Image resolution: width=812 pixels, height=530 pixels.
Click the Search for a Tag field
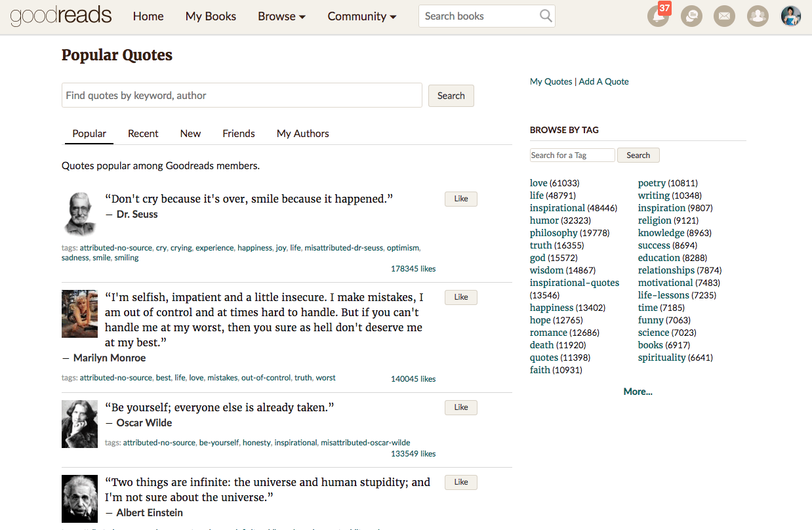pyautogui.click(x=572, y=155)
